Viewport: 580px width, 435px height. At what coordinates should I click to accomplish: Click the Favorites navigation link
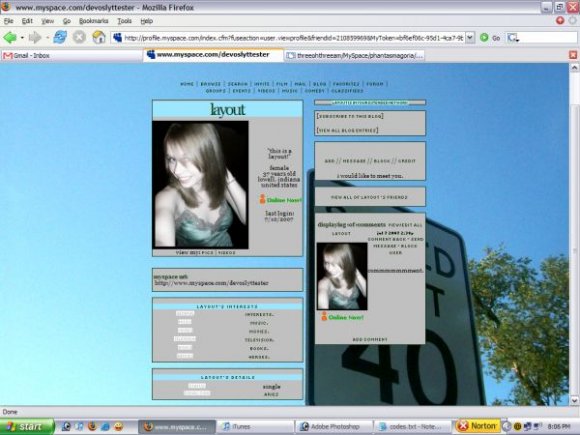(346, 84)
